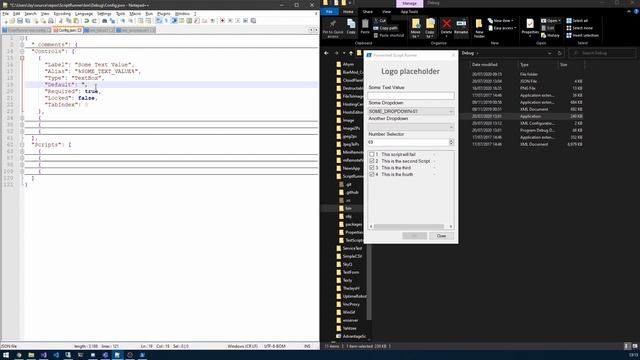Screen dimensions: 640x360
Task: Open the Some Dropdown combo box
Action: tap(411, 111)
